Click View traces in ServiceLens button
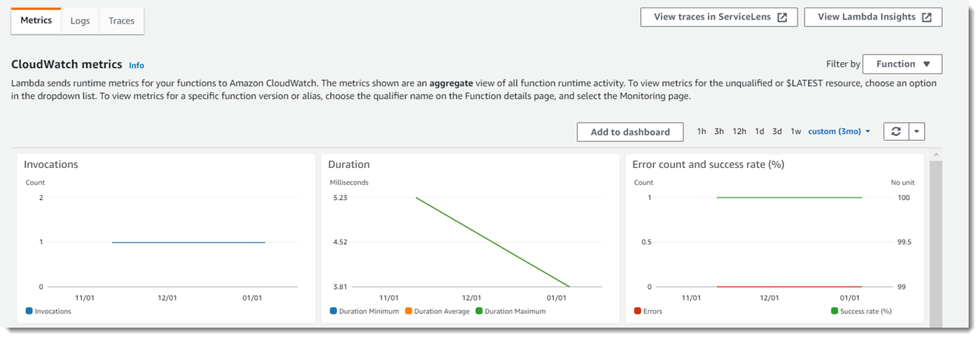 click(x=718, y=17)
